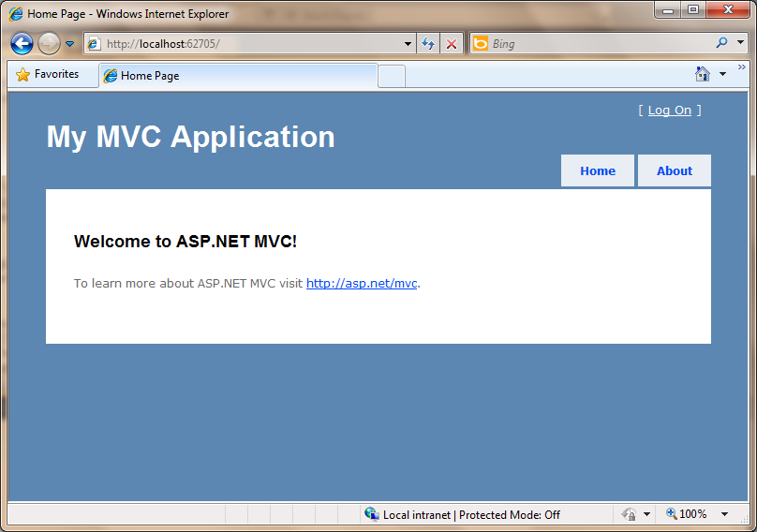Click the search magnifier icon
The height and width of the screenshot is (532, 757).
click(721, 43)
